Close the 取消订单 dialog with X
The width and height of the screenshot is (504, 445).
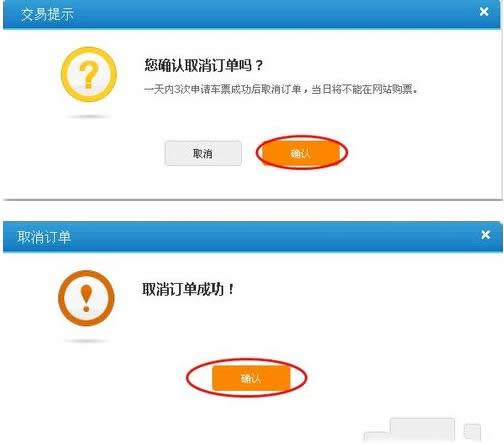pos(486,235)
